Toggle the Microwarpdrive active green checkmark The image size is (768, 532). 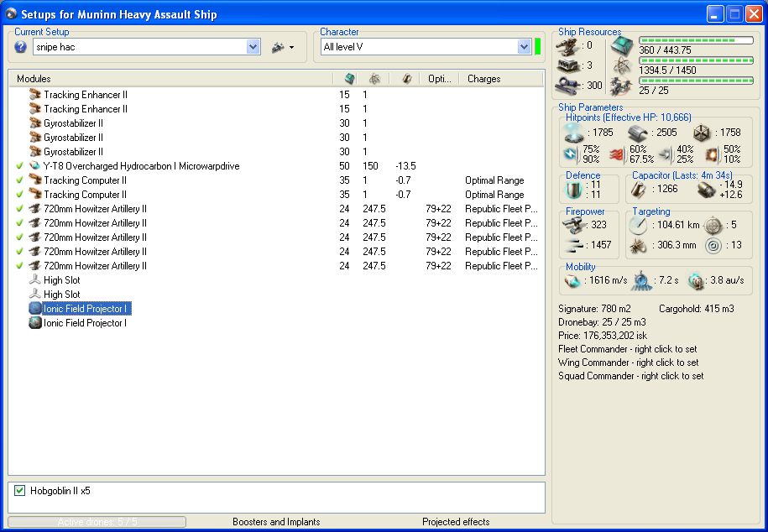click(x=19, y=166)
